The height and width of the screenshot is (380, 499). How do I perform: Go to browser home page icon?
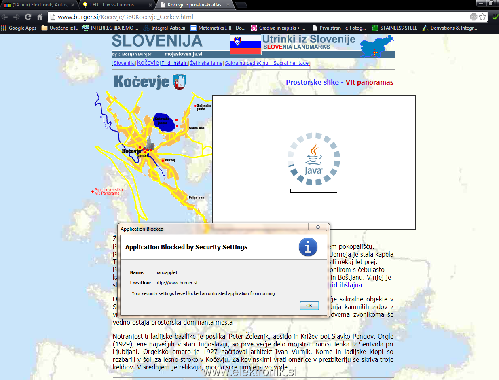pyautogui.click(x=40, y=17)
